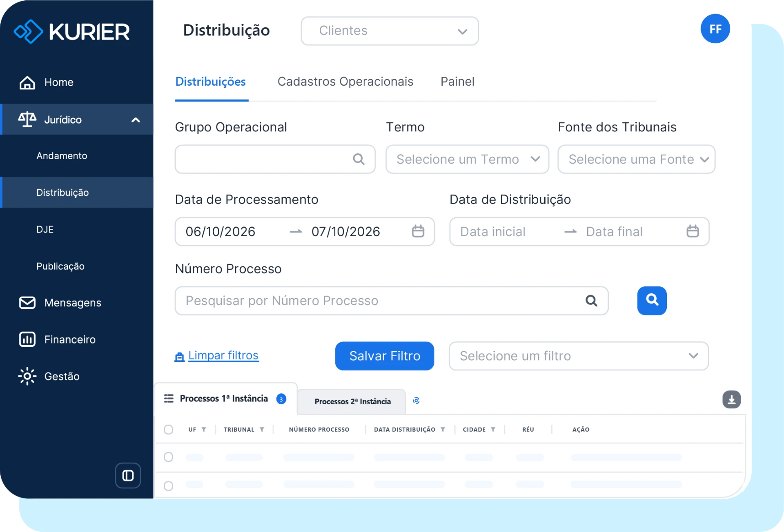This screenshot has width=784, height=532.
Task: Open the FF user avatar
Action: [x=715, y=29]
